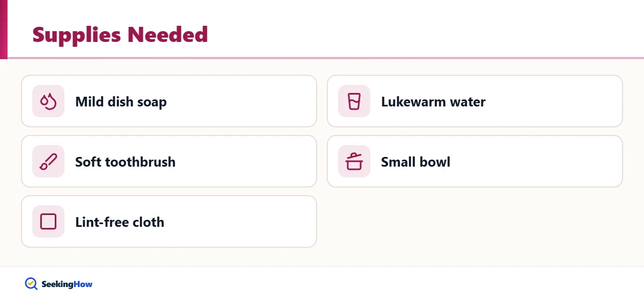The height and width of the screenshot is (301, 644).
Task: Select the Lukewarm water text label
Action: (433, 102)
